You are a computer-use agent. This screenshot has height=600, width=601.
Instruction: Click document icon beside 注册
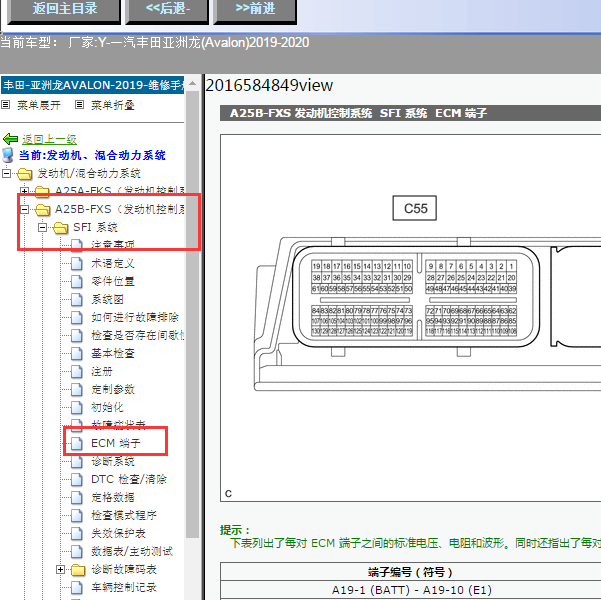77,371
